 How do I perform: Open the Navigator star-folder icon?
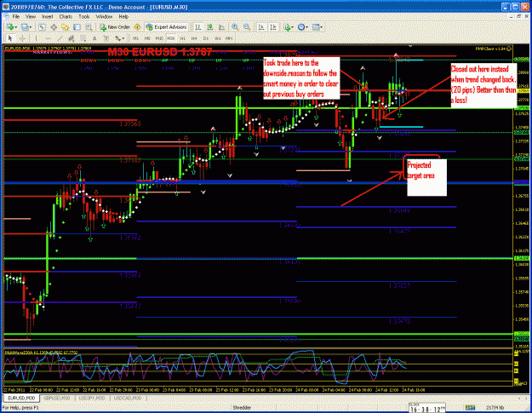66,27
